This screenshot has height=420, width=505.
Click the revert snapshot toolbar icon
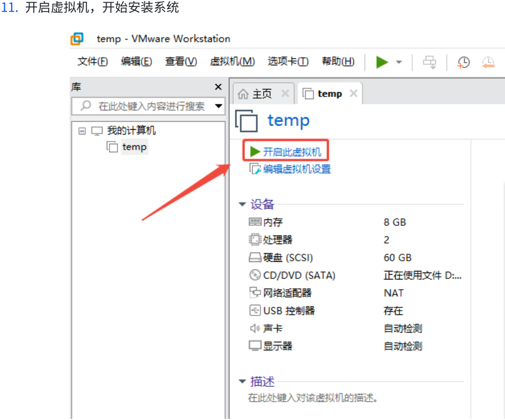click(488, 62)
